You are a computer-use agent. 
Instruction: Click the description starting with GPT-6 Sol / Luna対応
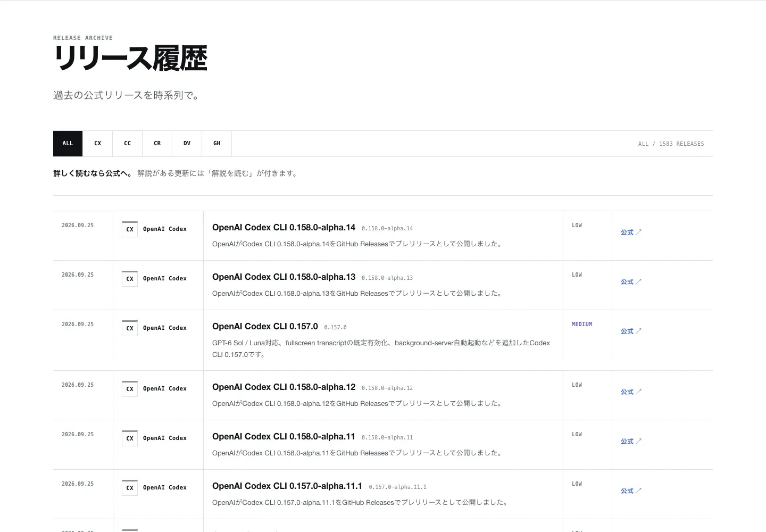coord(381,349)
